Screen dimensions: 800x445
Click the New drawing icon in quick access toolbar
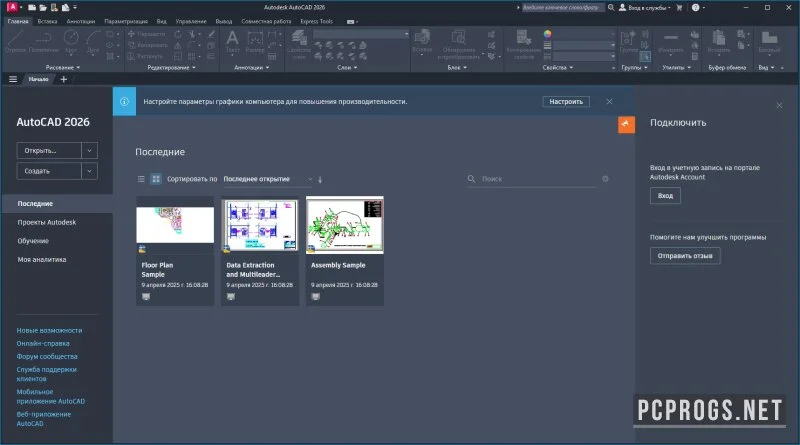pos(32,7)
